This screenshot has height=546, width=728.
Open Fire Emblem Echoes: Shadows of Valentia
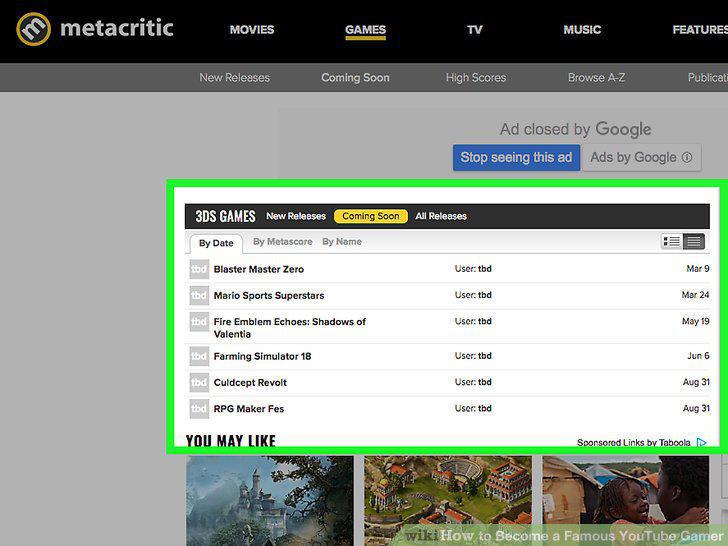290,328
